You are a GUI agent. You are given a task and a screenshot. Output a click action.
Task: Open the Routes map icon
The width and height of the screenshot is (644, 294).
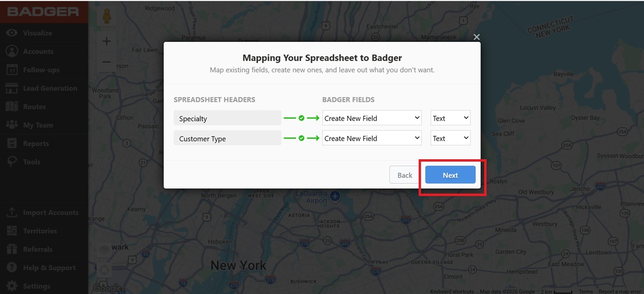[x=12, y=106]
